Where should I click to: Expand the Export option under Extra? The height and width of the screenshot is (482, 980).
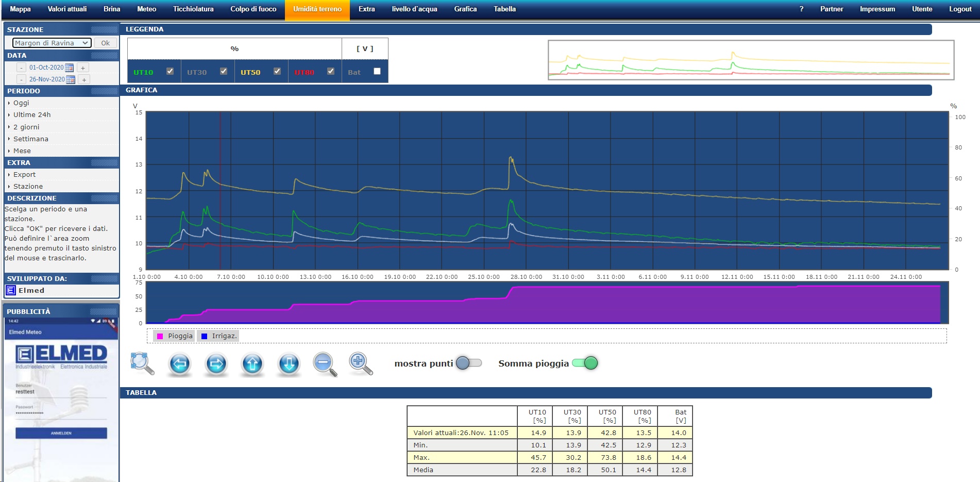(x=24, y=174)
